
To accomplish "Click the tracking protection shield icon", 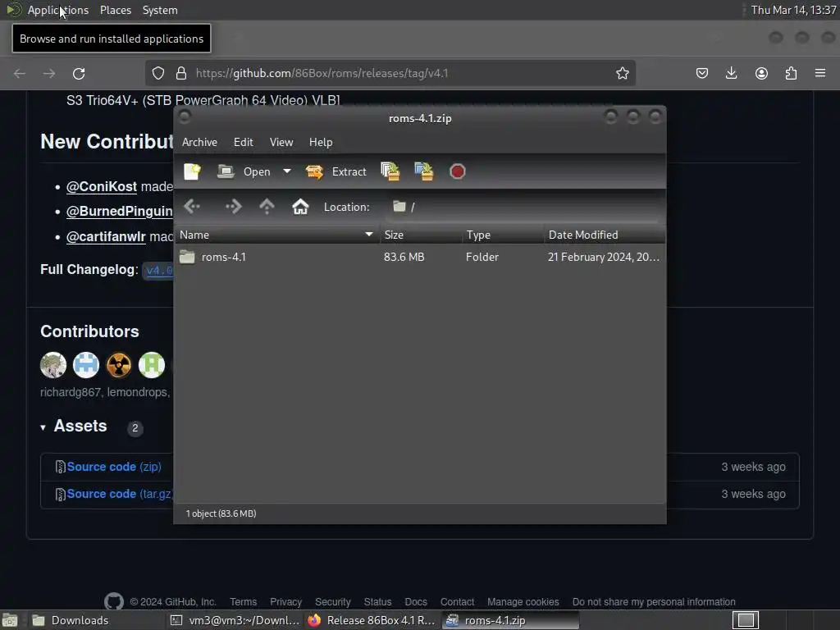I will pyautogui.click(x=158, y=73).
